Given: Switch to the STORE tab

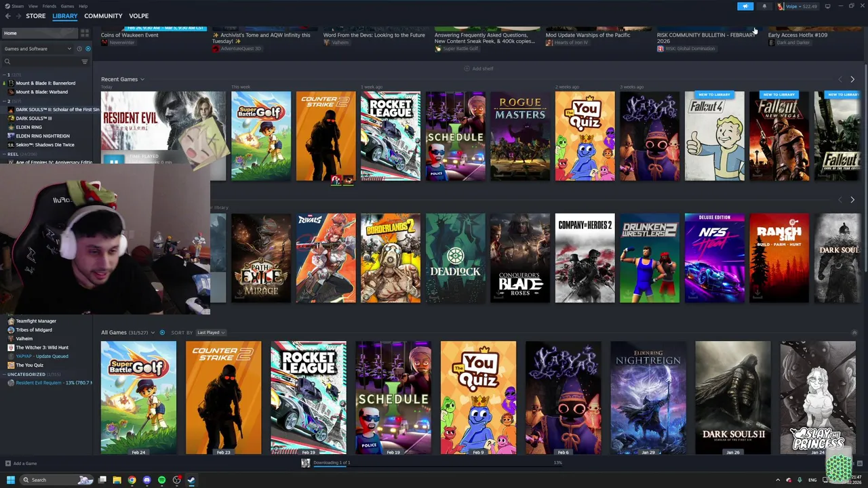Looking at the screenshot, I should point(36,16).
